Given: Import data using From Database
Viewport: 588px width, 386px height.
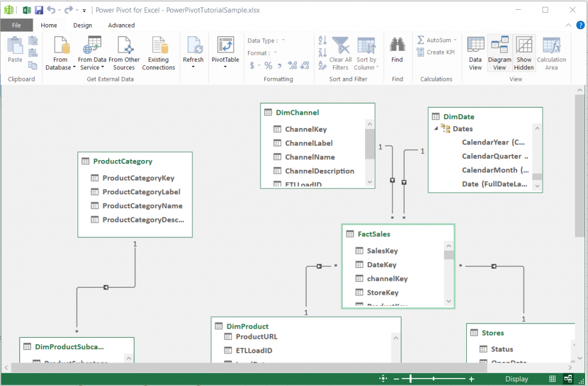Looking at the screenshot, I should [x=60, y=52].
